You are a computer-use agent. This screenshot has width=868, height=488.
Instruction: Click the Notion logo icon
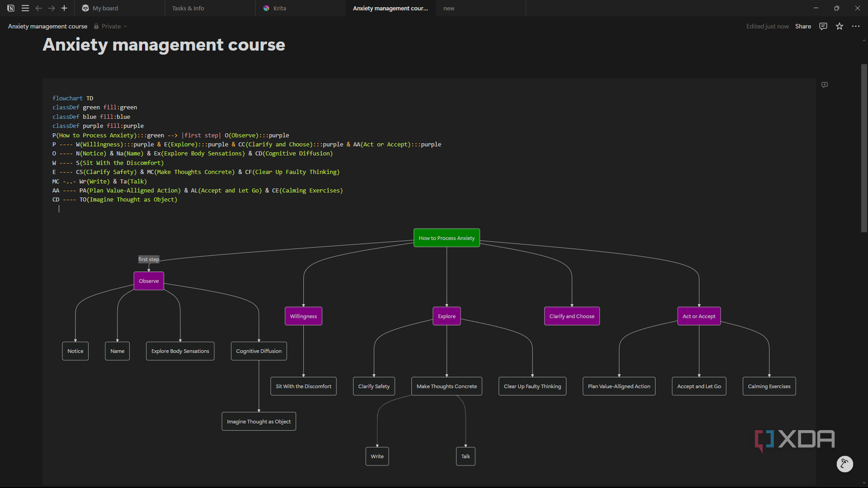click(x=10, y=8)
